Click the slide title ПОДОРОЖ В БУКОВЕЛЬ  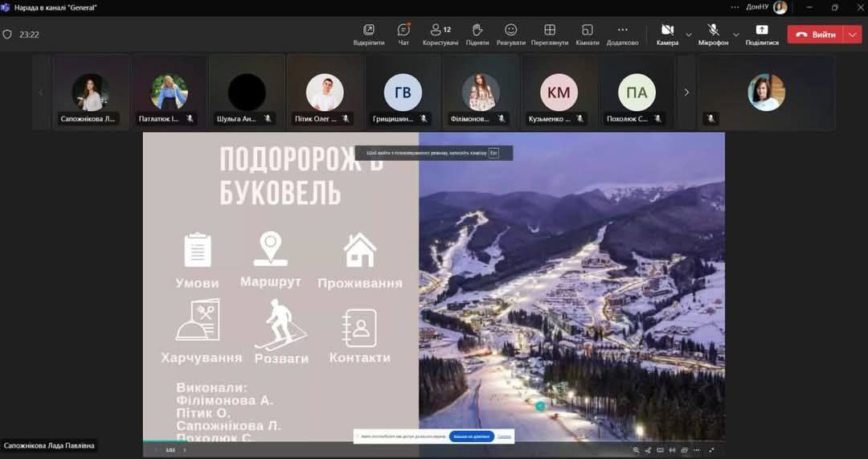(x=301, y=175)
